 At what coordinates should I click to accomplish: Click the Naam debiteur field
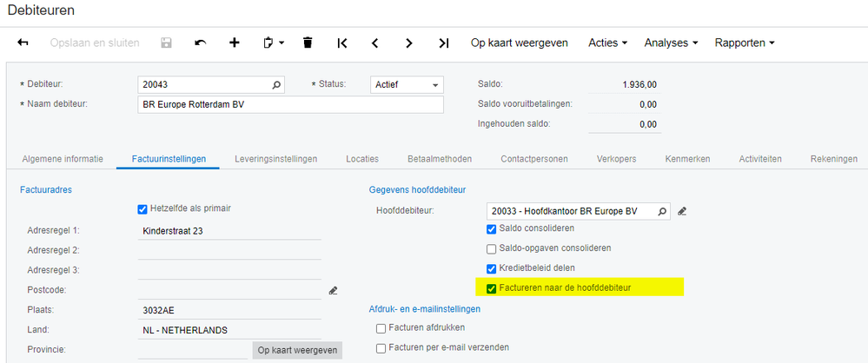tap(290, 104)
